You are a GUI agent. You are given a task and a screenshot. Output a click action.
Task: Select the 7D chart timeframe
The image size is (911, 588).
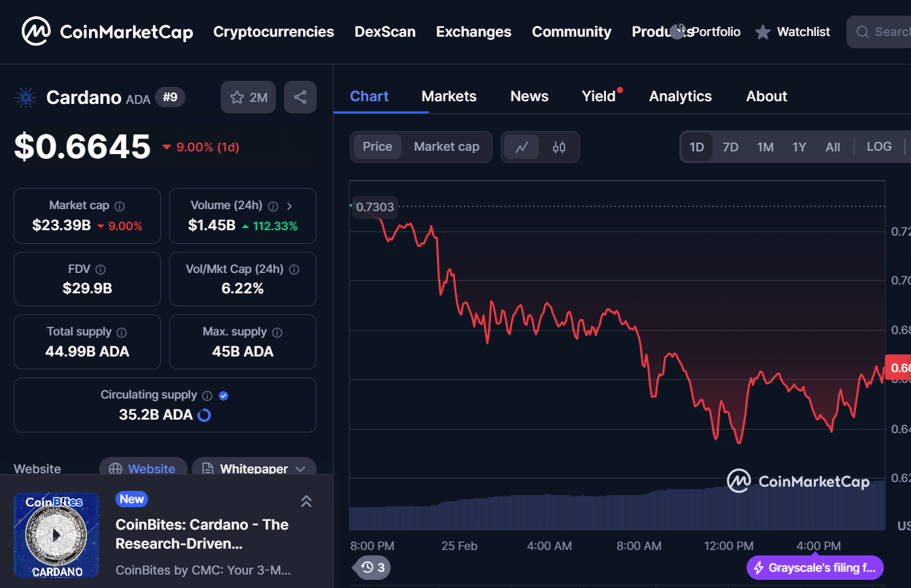click(730, 147)
